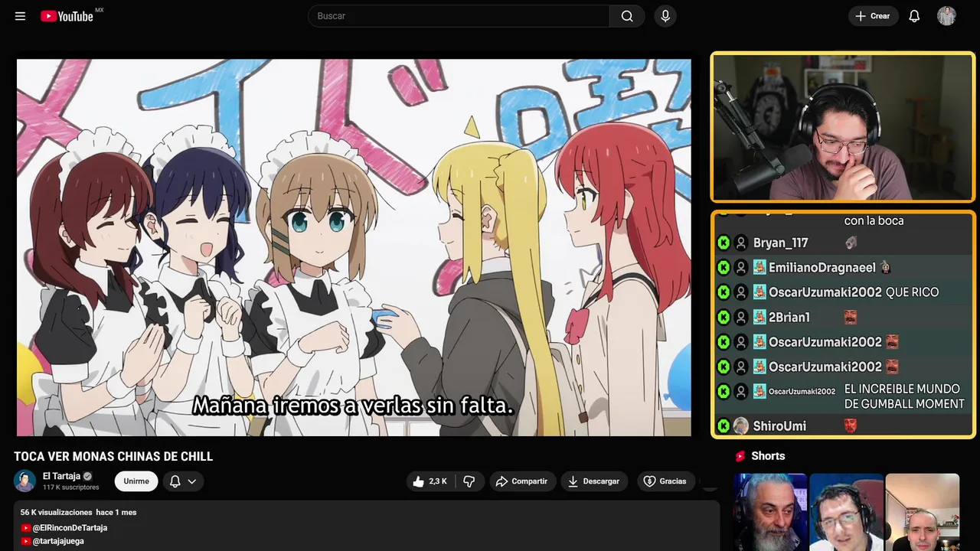Focus the Buscar search field
This screenshot has width=980, height=551.
click(x=459, y=16)
